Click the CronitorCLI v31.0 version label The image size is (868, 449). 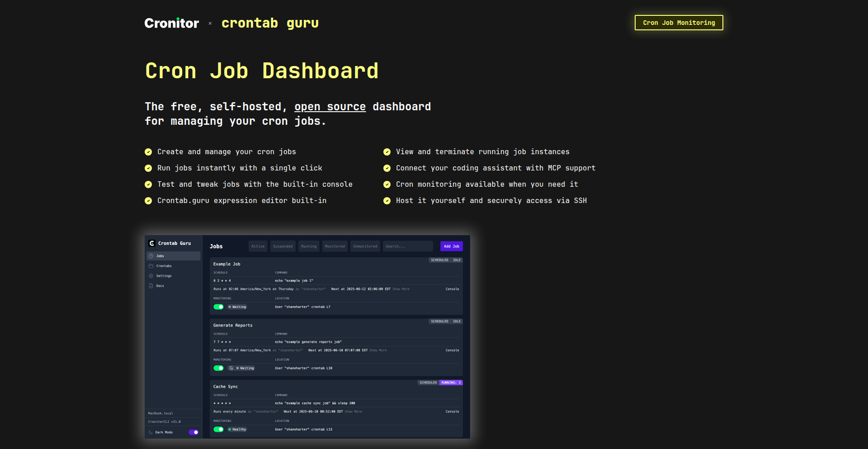pyautogui.click(x=165, y=422)
